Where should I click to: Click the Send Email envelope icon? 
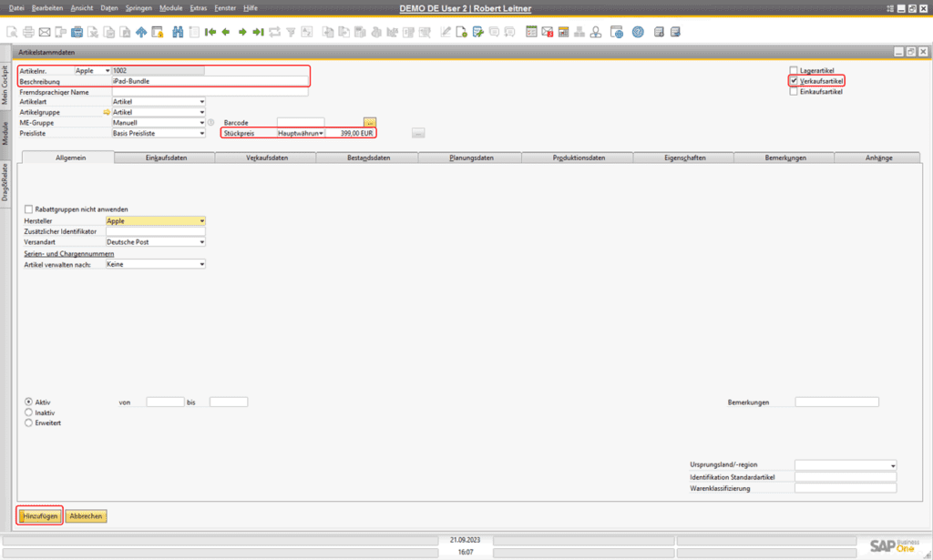coord(45,32)
